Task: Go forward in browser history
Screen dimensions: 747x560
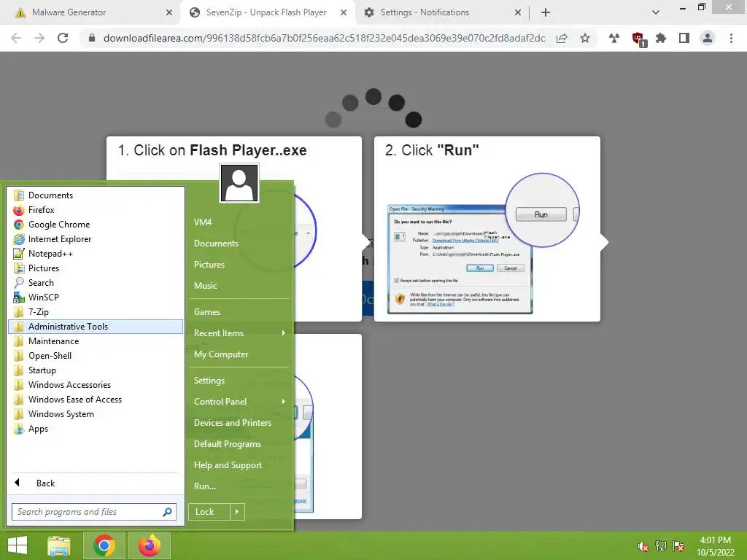Action: [x=39, y=38]
